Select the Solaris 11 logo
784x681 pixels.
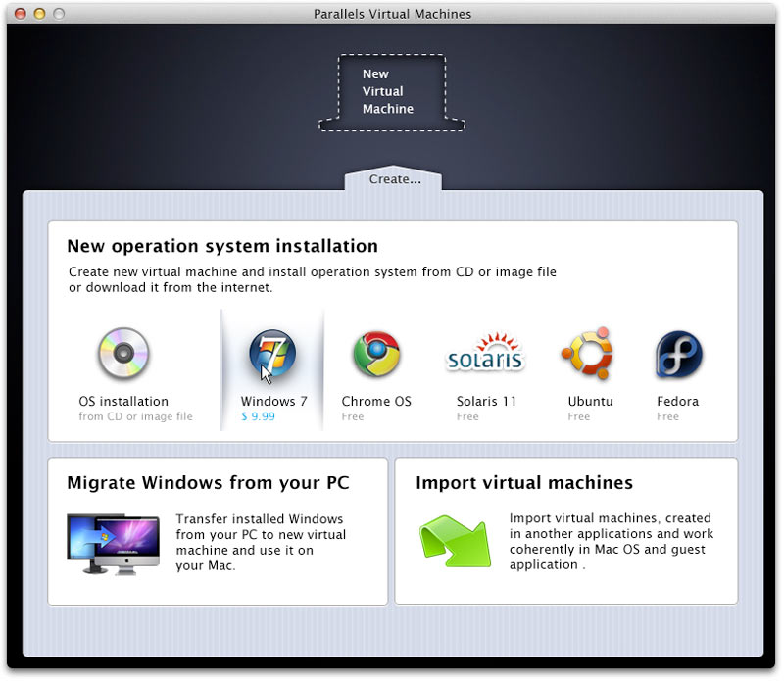[485, 356]
